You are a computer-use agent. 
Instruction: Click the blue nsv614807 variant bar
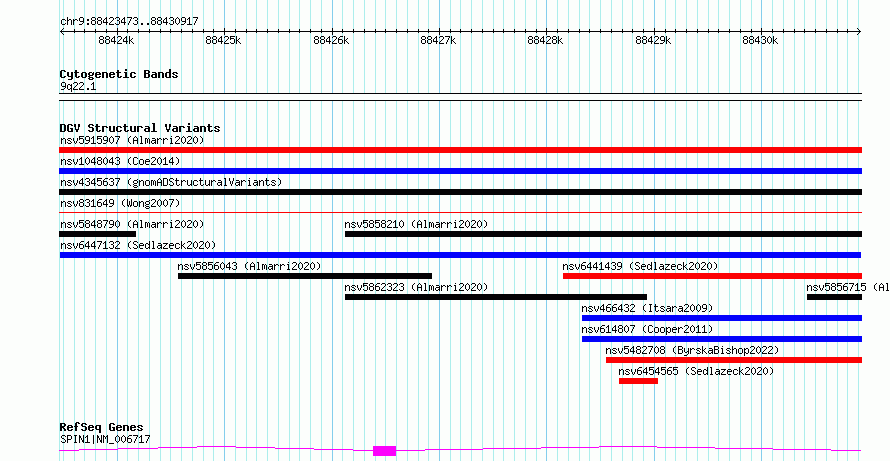pyautogui.click(x=722, y=339)
